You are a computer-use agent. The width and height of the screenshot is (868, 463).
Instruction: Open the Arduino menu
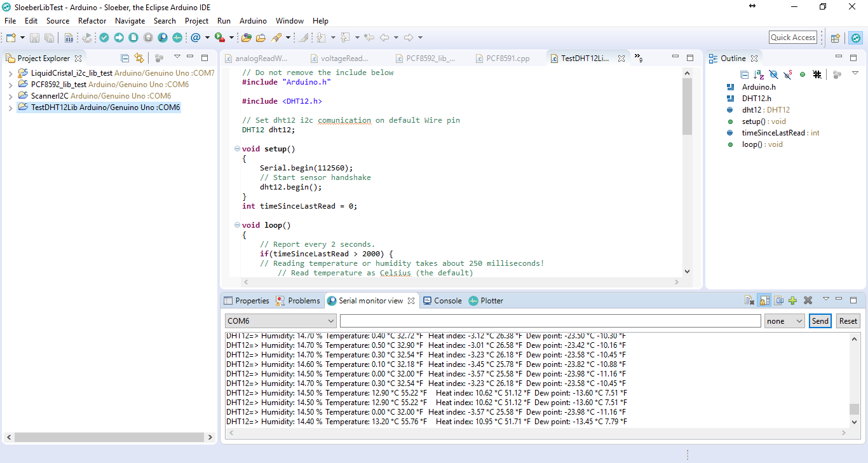pyautogui.click(x=253, y=21)
